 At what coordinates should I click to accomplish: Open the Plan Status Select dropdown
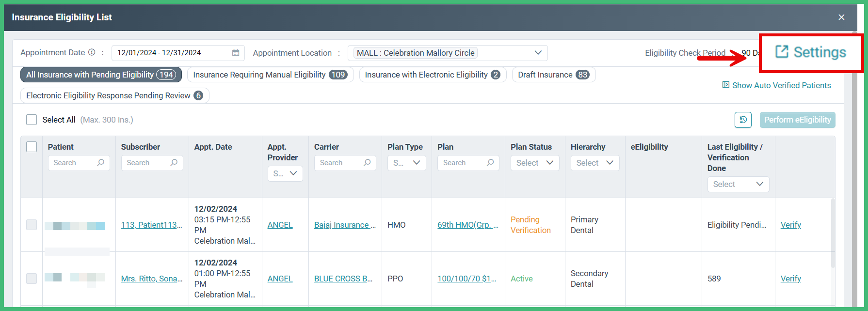535,163
